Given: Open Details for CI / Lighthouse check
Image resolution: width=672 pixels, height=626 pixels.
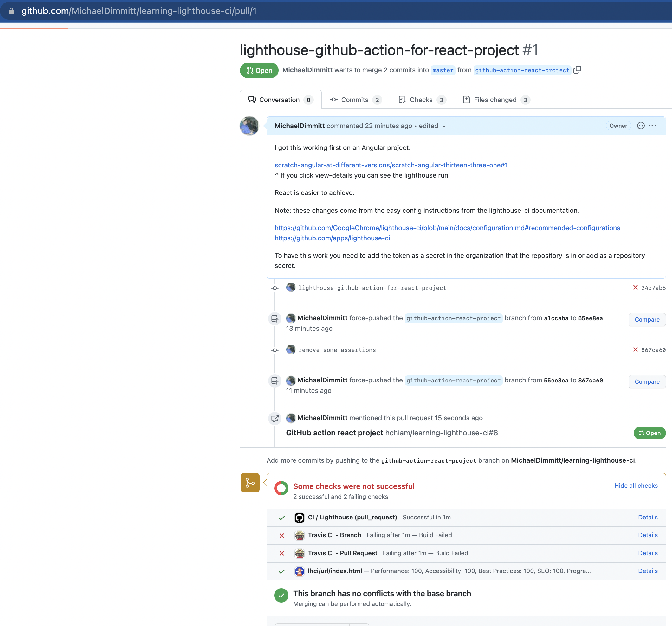Looking at the screenshot, I should [648, 518].
